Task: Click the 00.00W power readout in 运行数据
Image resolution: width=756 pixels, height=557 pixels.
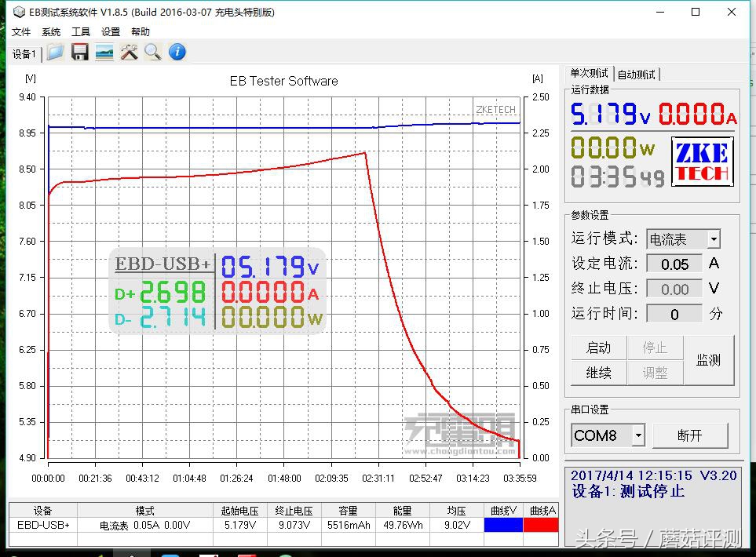Action: 613,148
